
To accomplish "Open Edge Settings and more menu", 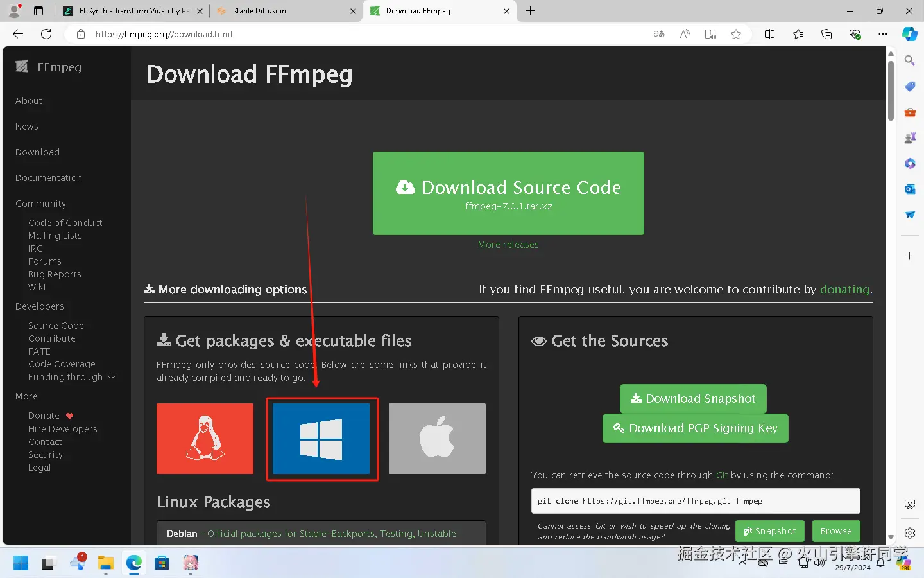I will click(883, 34).
